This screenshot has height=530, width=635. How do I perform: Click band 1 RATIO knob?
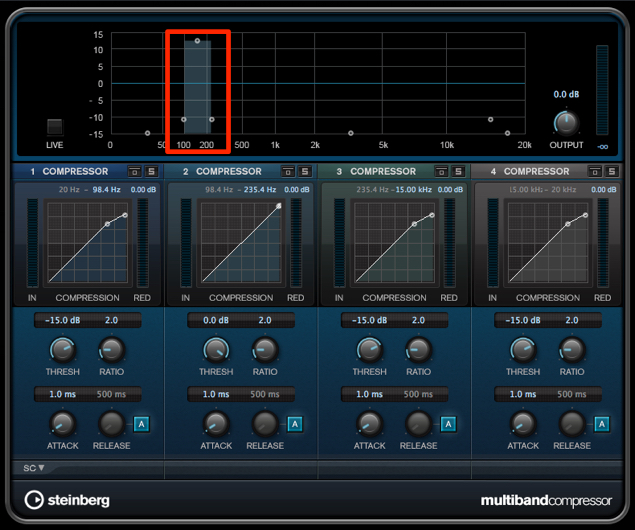tap(111, 350)
